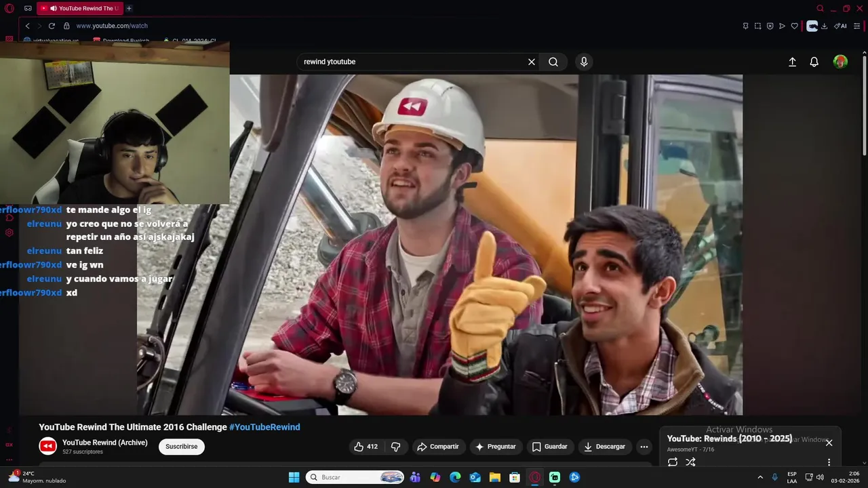Open the browser extension icon

[812, 26]
